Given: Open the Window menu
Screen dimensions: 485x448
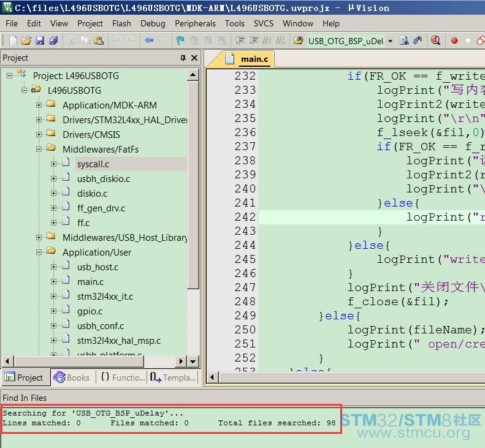Looking at the screenshot, I should point(298,23).
